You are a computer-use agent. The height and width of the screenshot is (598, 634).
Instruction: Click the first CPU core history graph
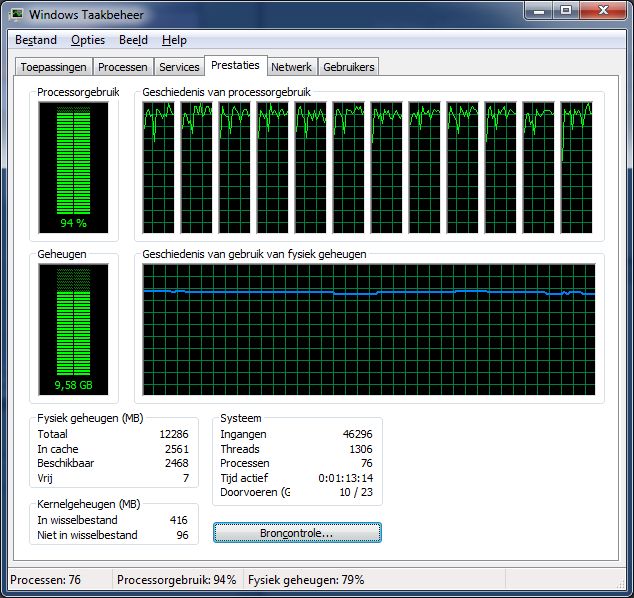158,167
